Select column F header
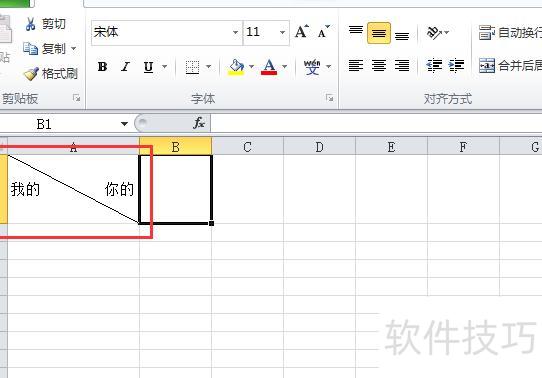542x378 pixels. (463, 147)
